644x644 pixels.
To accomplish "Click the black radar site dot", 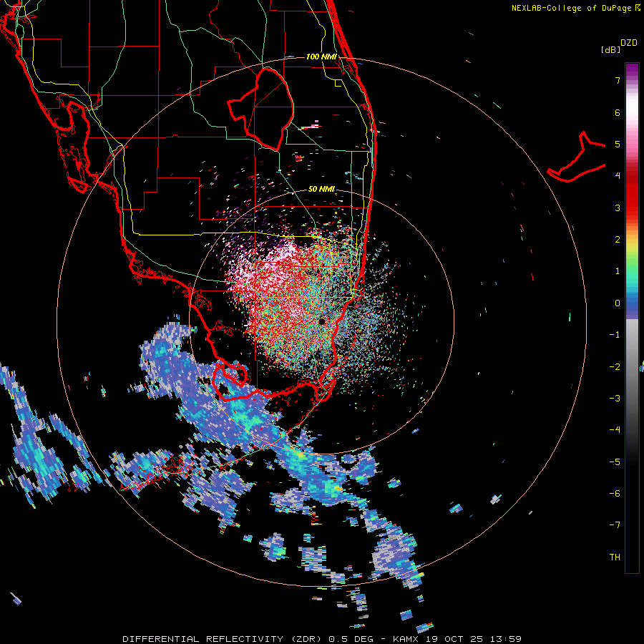I will pos(322,321).
